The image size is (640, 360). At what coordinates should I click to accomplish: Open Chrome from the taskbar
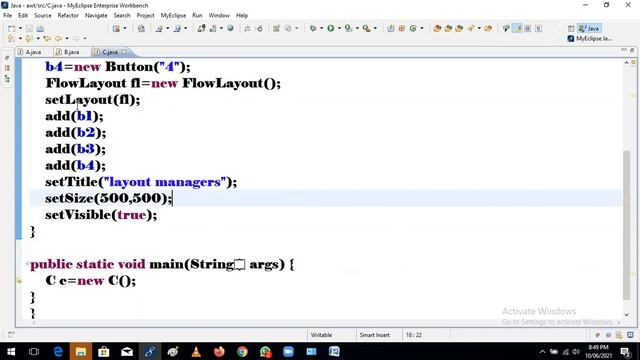242,351
